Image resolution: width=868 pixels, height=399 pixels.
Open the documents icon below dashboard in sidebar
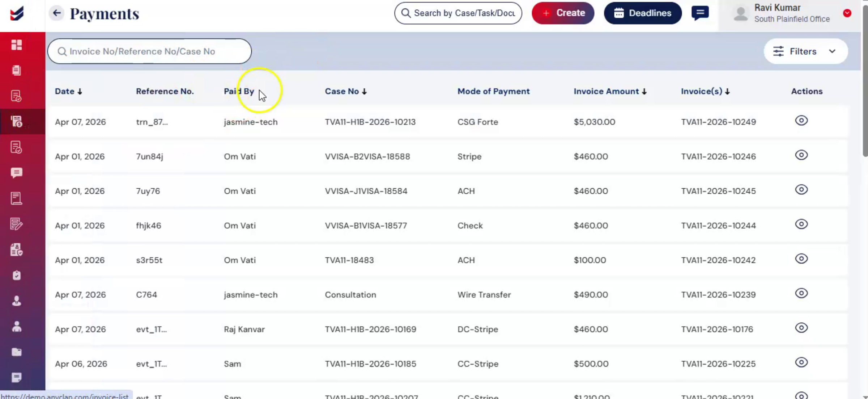click(x=17, y=70)
